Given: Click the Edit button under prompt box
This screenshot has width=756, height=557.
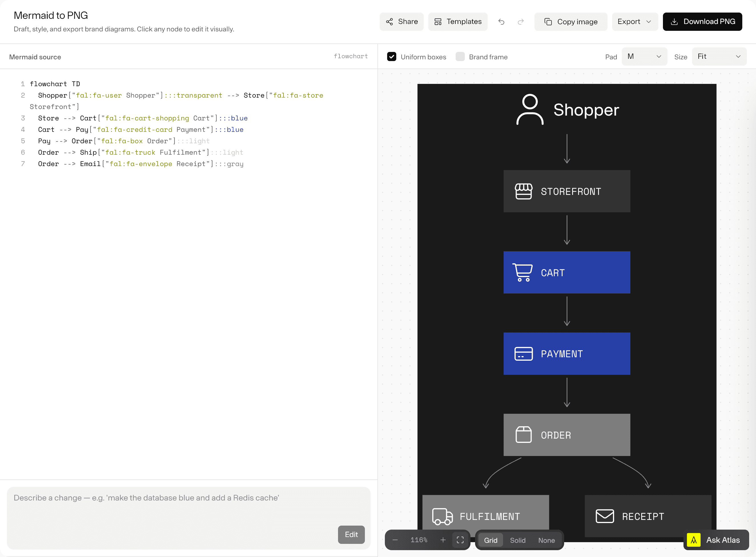Looking at the screenshot, I should point(351,534).
